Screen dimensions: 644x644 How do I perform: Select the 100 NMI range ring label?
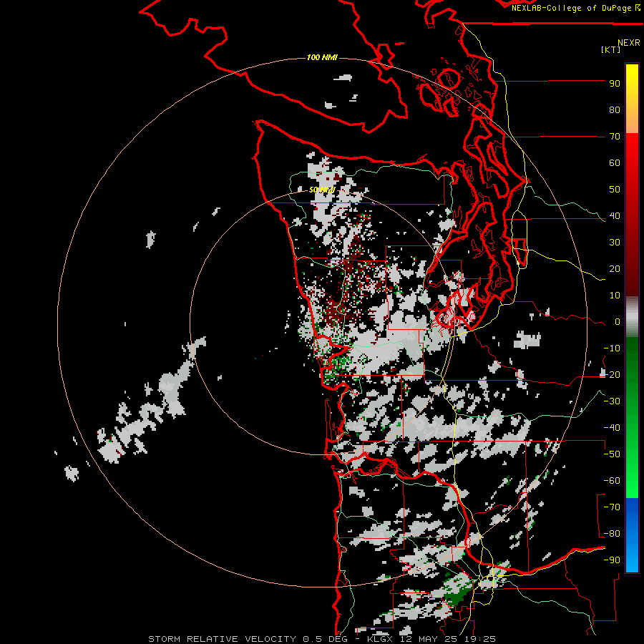[322, 57]
